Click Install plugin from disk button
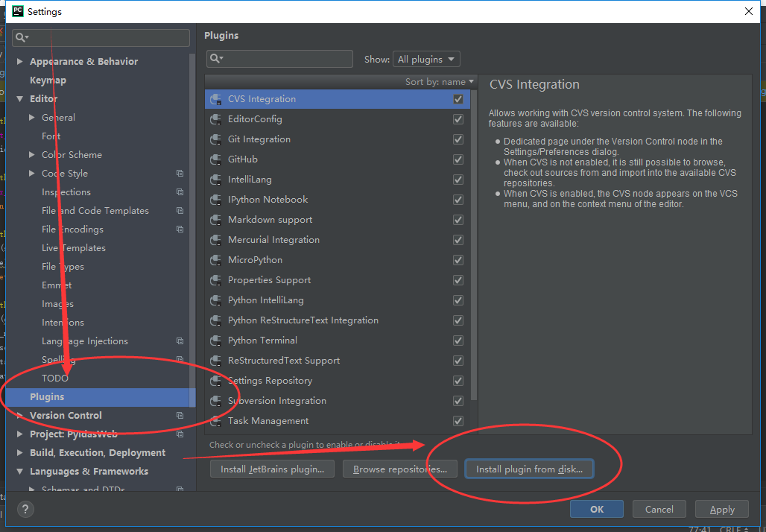The image size is (766, 532). pos(529,469)
